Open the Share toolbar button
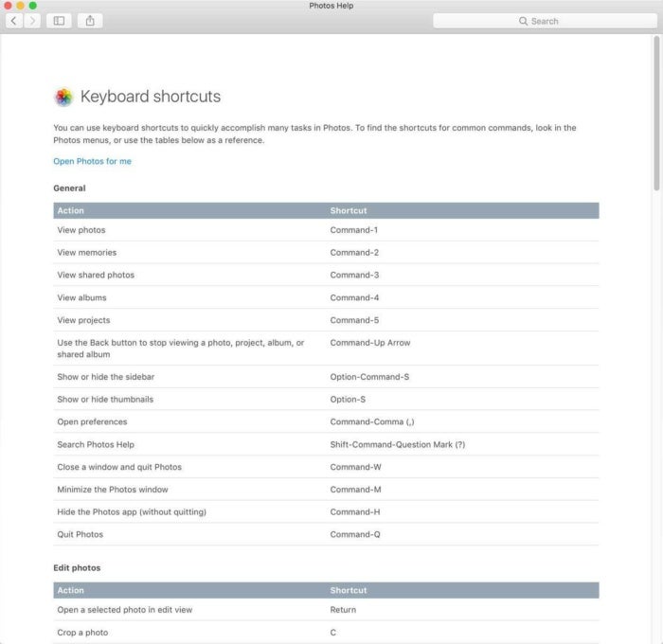Screen dimensions: 663x644 (x=90, y=21)
